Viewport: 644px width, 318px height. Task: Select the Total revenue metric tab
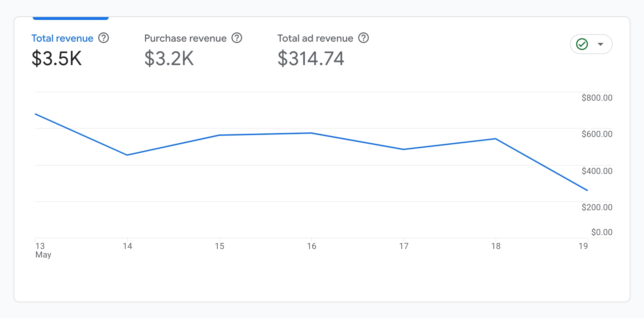[x=62, y=38]
